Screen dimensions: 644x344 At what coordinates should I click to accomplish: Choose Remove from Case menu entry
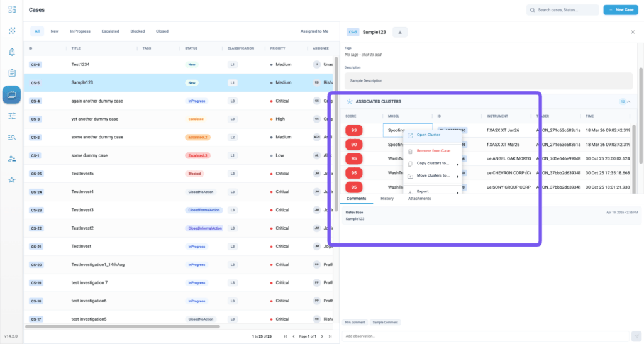coord(433,151)
